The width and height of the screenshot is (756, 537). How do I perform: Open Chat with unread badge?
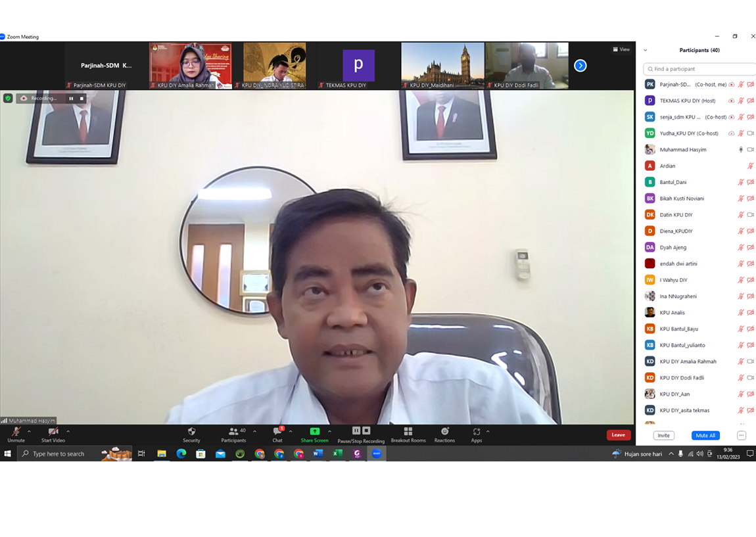[277, 432]
